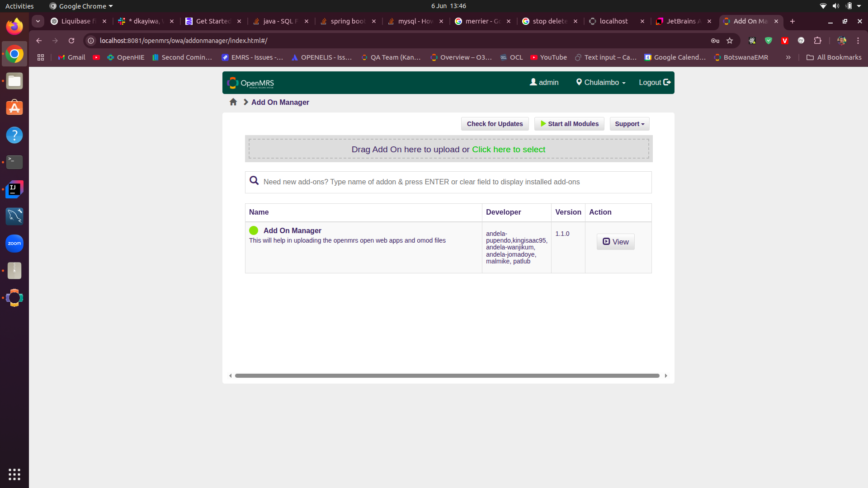The image size is (868, 488).
Task: Click Add On Manager breadcrumb text
Action: 280,102
